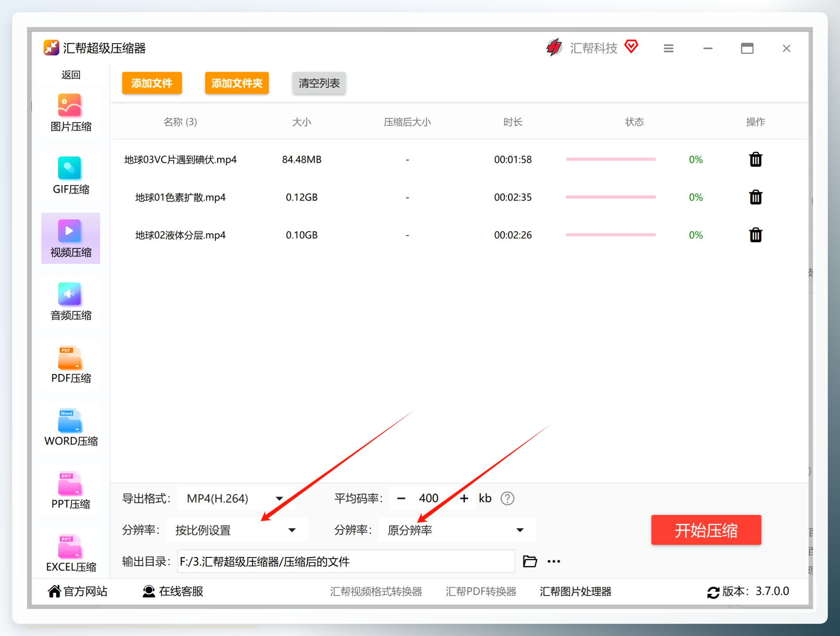This screenshot has height=636, width=840.
Task: Open the output folder icon
Action: 530,561
